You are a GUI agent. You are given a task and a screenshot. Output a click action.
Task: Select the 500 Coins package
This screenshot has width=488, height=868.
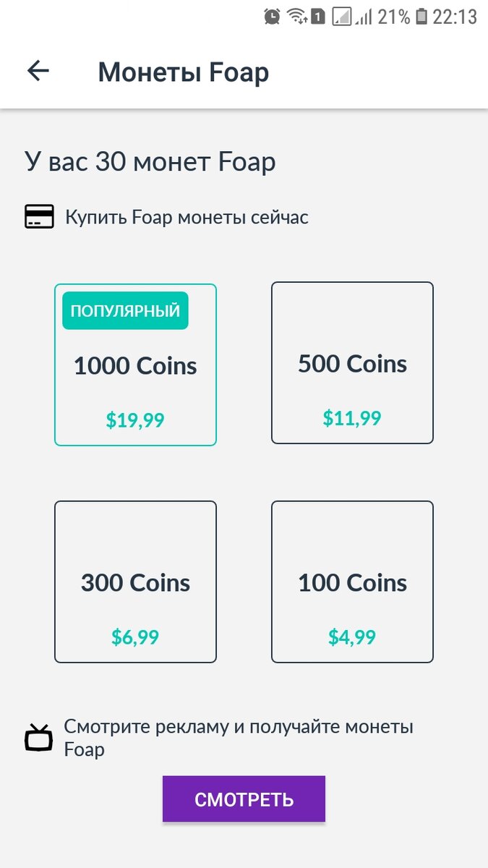click(x=352, y=362)
